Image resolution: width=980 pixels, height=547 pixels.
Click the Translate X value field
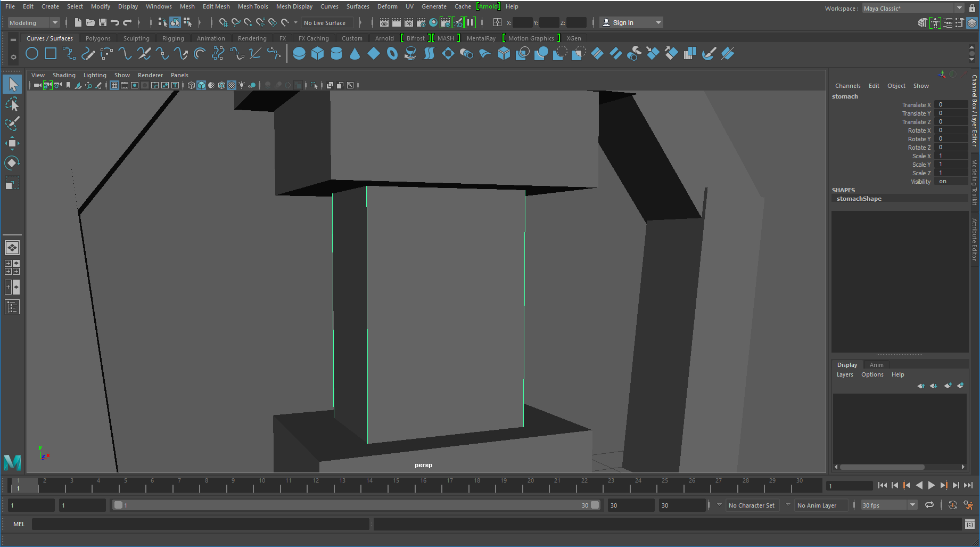pyautogui.click(x=950, y=105)
